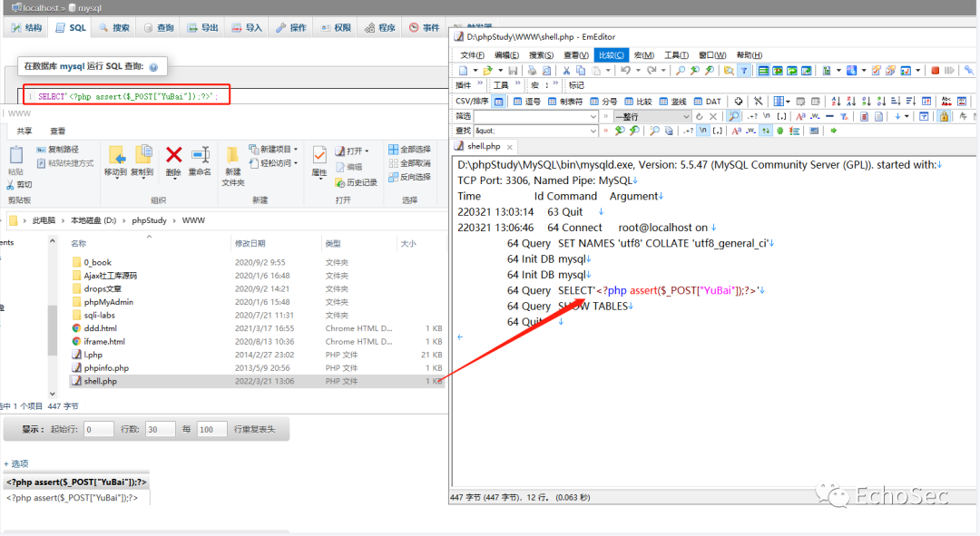Toggle the DAT mode button in EmEditor
This screenshot has height=536, width=980.
tap(708, 102)
